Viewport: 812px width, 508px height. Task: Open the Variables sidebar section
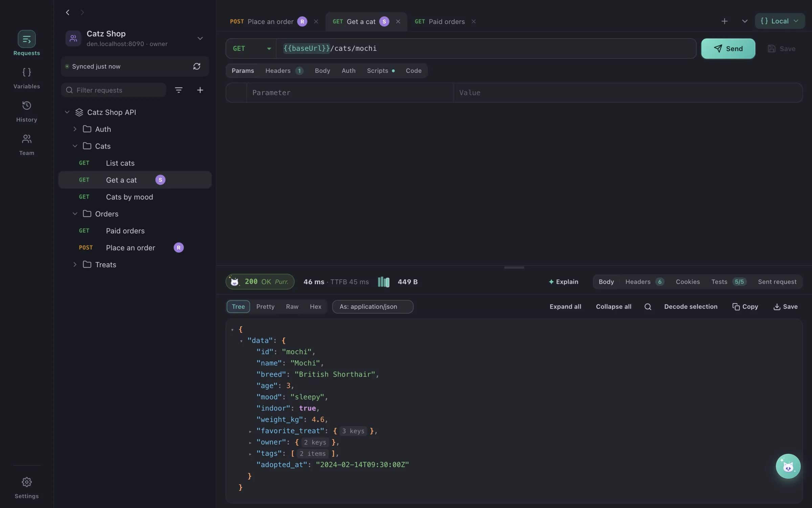tap(26, 78)
